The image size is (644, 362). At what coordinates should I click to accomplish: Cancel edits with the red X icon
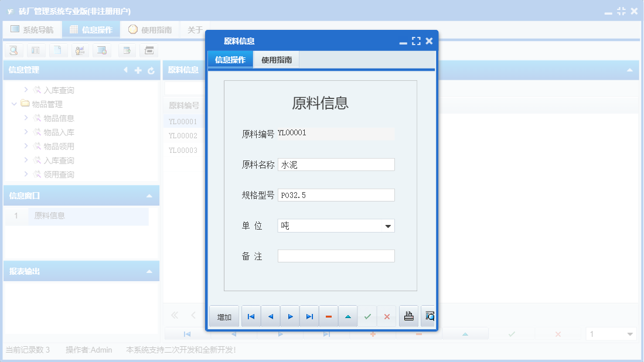click(386, 316)
